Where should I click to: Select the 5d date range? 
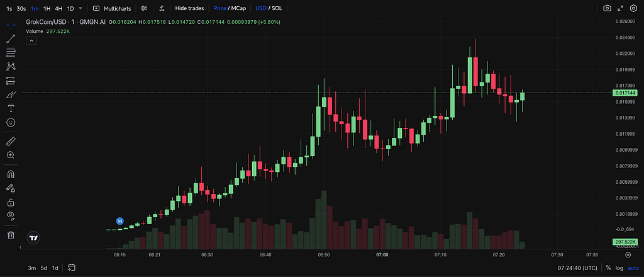(44, 268)
